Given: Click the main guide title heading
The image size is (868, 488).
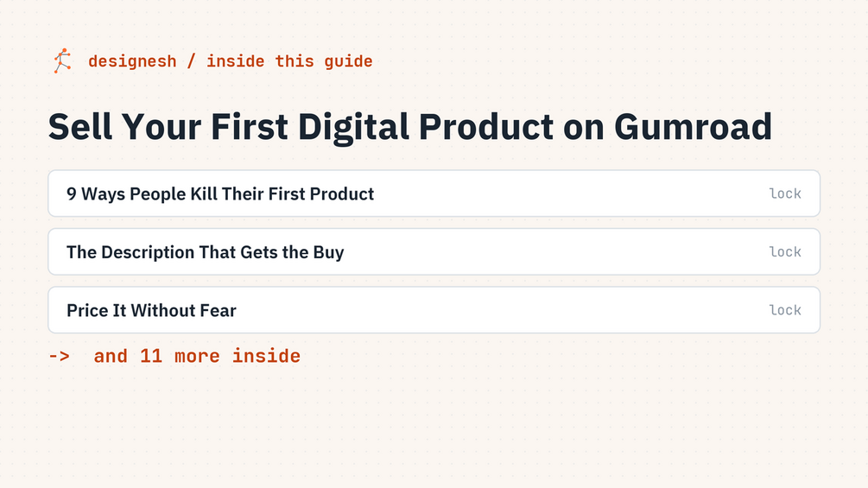Looking at the screenshot, I should 410,127.
